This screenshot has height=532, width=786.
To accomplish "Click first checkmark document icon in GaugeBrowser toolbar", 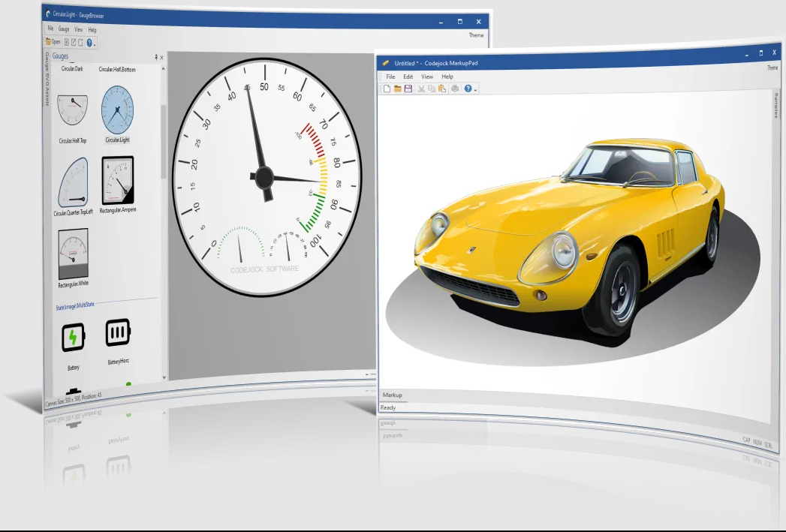I will click(x=67, y=42).
